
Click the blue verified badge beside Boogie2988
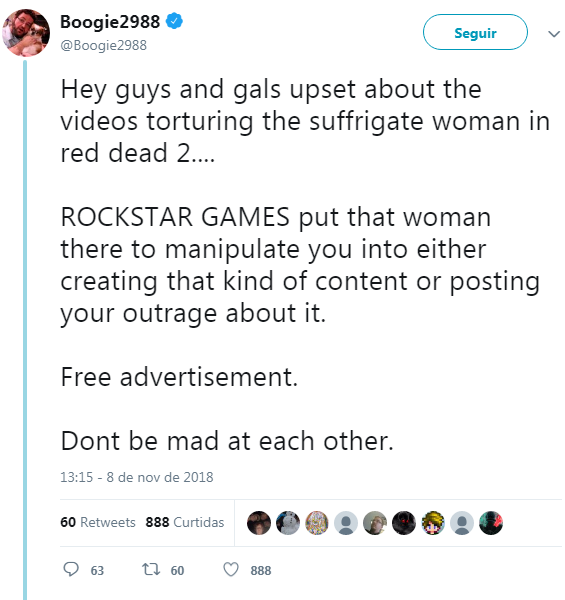[174, 21]
